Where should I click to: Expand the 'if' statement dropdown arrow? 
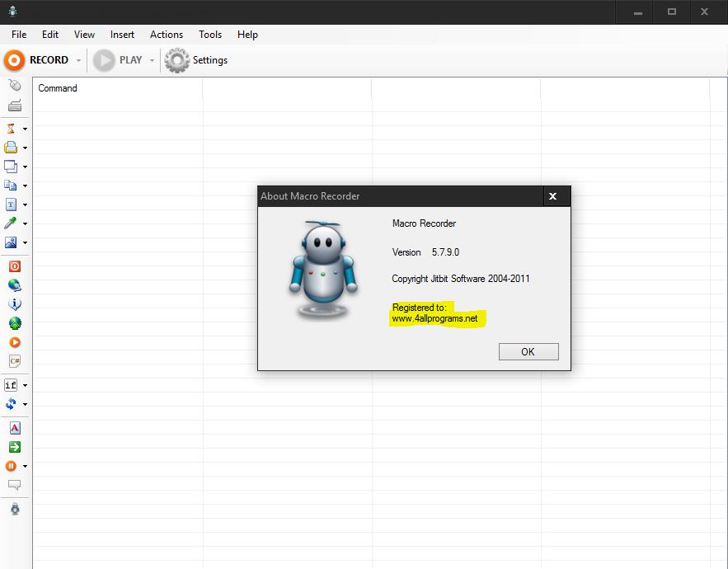25,385
